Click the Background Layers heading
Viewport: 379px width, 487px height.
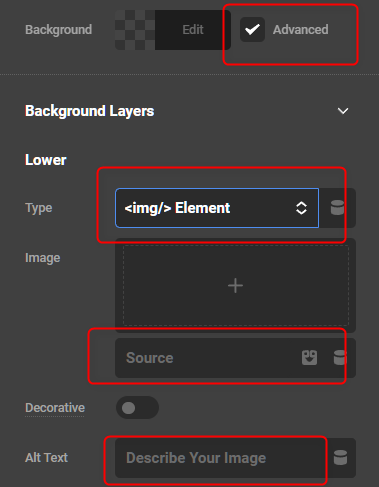(90, 111)
